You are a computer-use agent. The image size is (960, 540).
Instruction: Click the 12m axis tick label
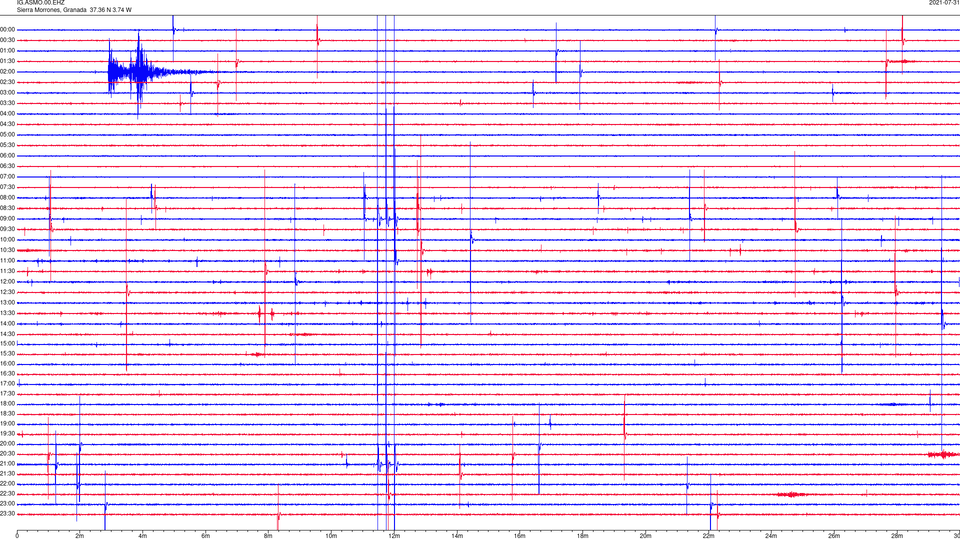394,536
